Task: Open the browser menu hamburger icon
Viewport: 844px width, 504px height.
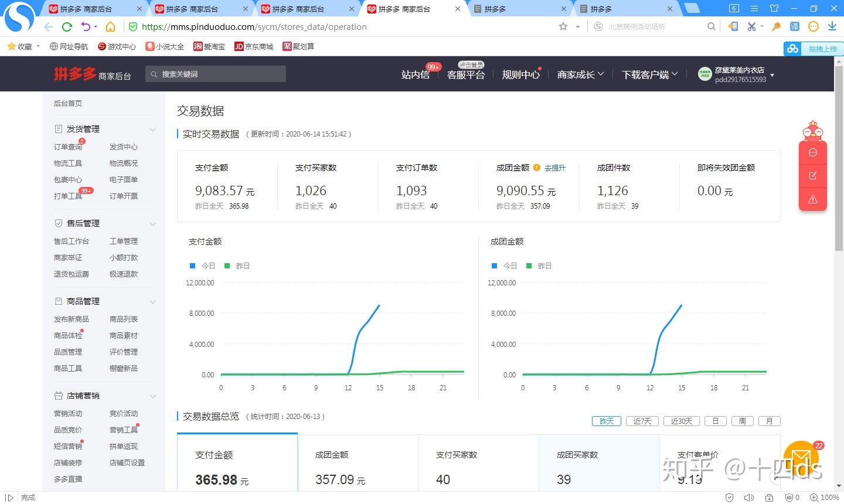Action: click(x=754, y=8)
